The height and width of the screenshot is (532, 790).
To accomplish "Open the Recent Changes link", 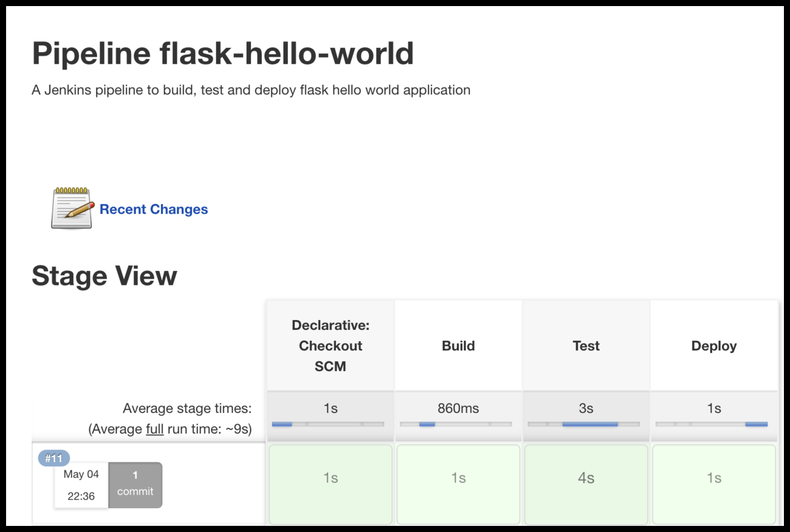I will coord(154,210).
